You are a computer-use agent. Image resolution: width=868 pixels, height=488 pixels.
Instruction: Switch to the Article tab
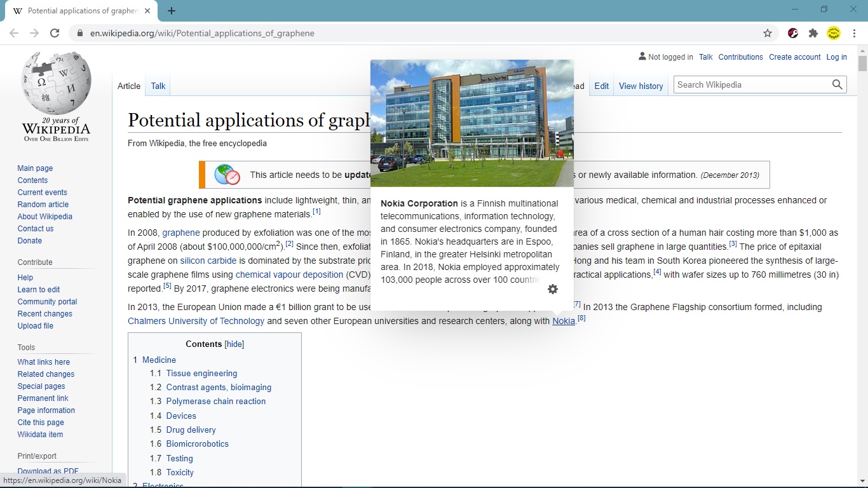[129, 86]
